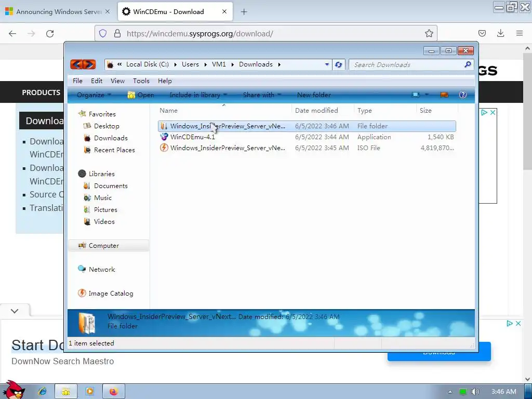Expand the Share with dropdown
The width and height of the screenshot is (532, 399).
click(x=262, y=95)
